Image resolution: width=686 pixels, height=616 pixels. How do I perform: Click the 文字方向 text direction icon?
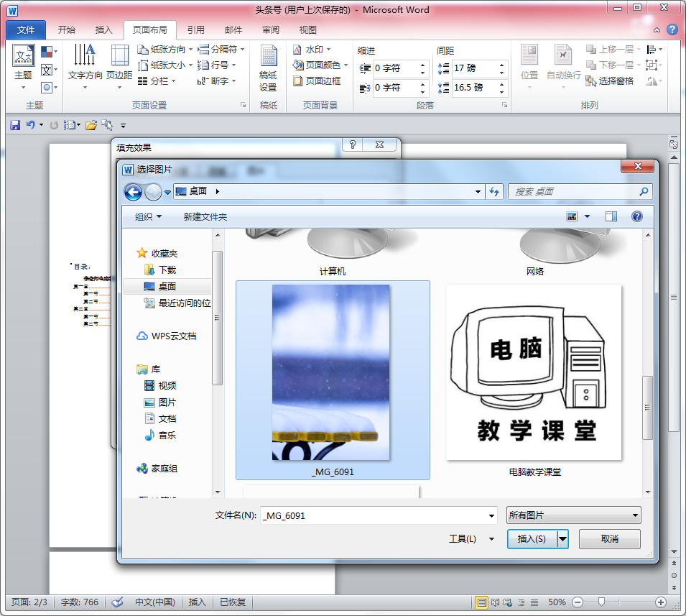(x=85, y=62)
